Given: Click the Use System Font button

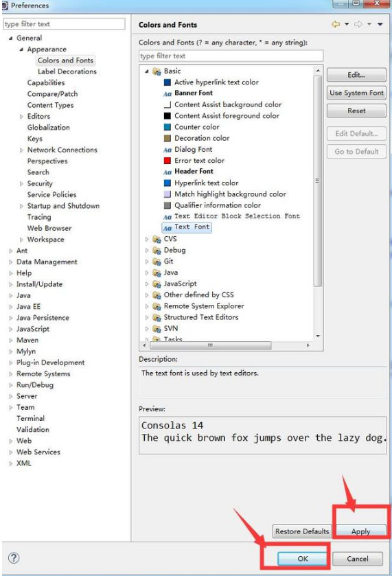Looking at the screenshot, I should tap(356, 93).
